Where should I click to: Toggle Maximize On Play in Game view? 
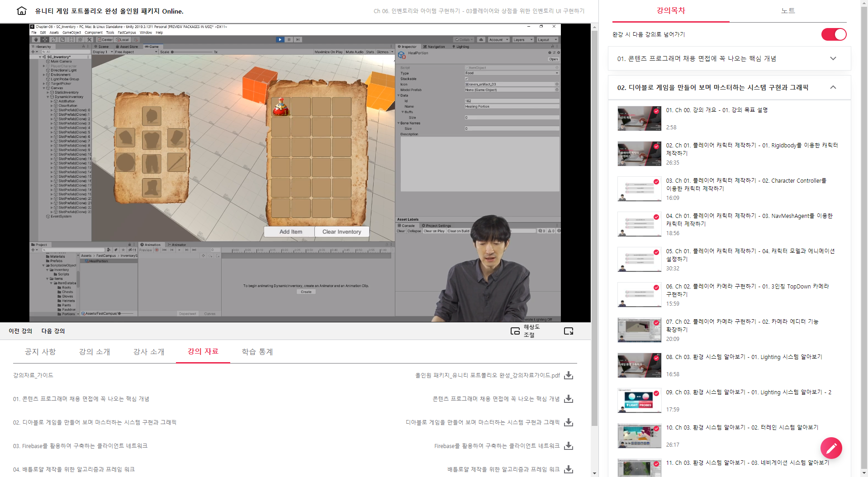pos(328,52)
